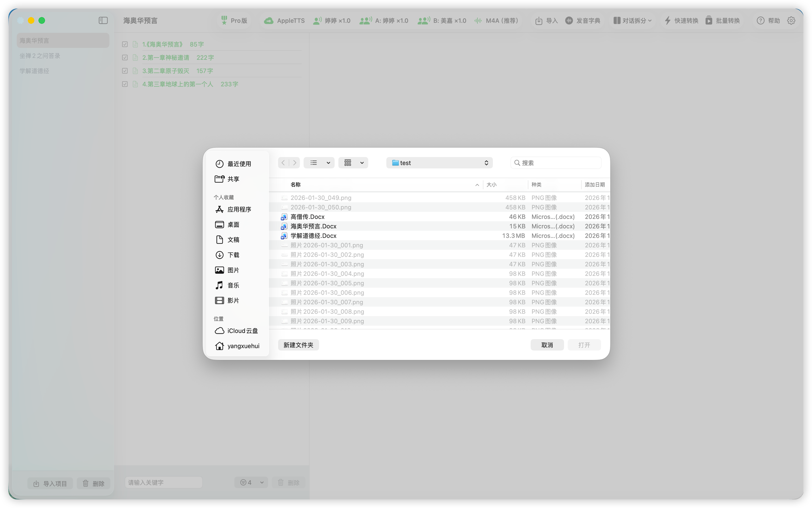Click 取消 to cancel the dialog
Image resolution: width=812 pixels, height=508 pixels.
pyautogui.click(x=547, y=345)
